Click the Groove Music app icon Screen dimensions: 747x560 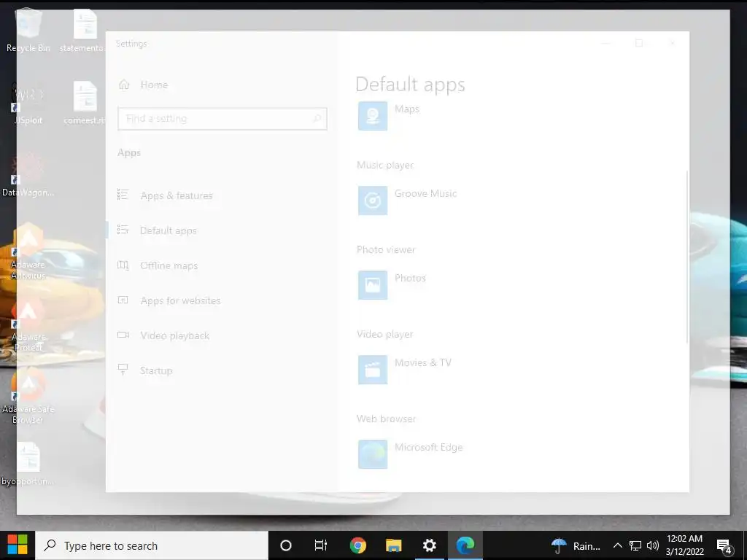click(x=373, y=201)
